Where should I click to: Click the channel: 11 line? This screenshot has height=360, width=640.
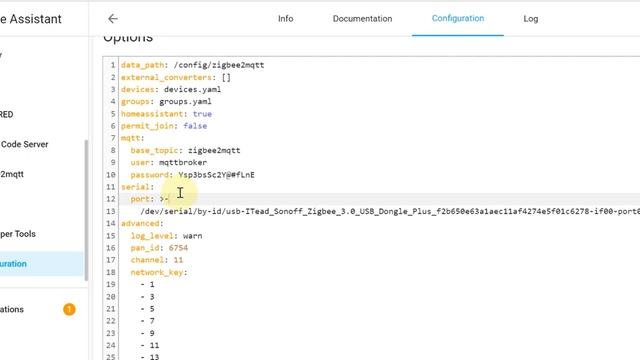157,260
